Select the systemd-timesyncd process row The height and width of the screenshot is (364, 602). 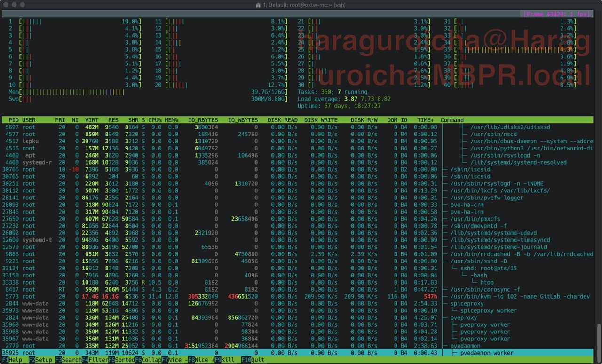[x=298, y=240]
